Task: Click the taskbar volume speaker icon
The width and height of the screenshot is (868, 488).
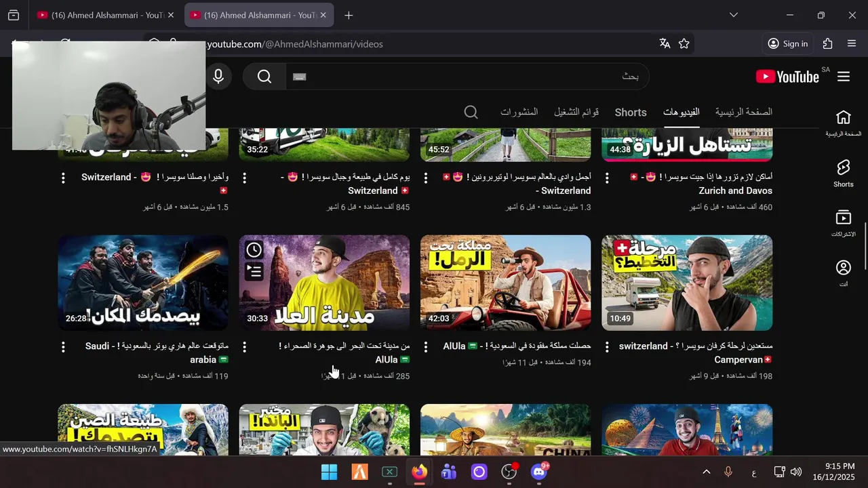Action: coord(796,472)
